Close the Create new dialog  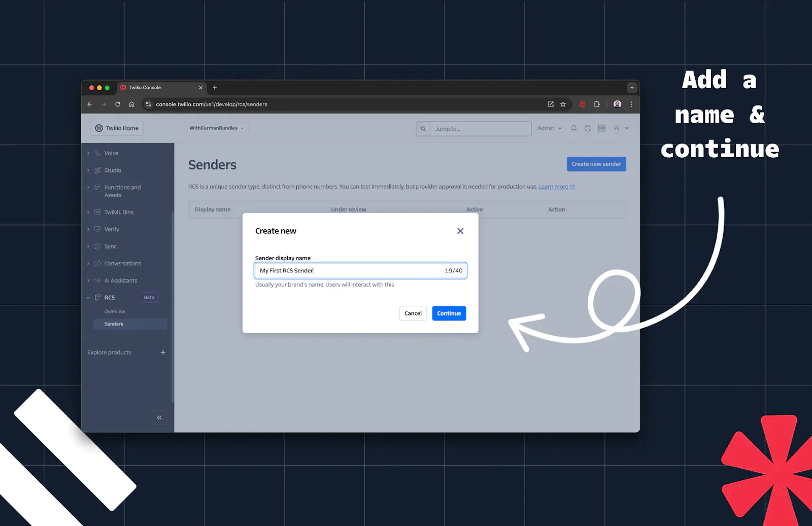coord(460,231)
